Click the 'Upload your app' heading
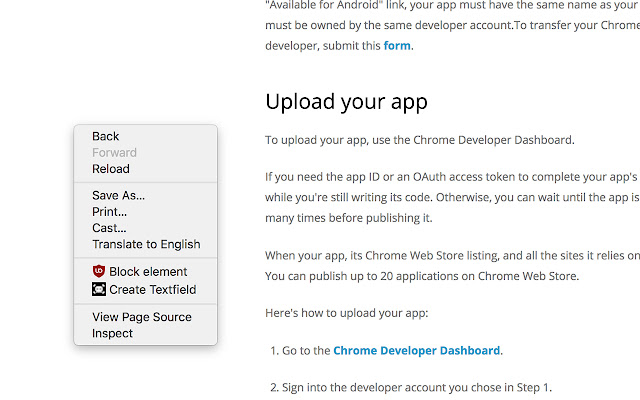Image resolution: width=640 pixels, height=400 pixels. coord(346,101)
